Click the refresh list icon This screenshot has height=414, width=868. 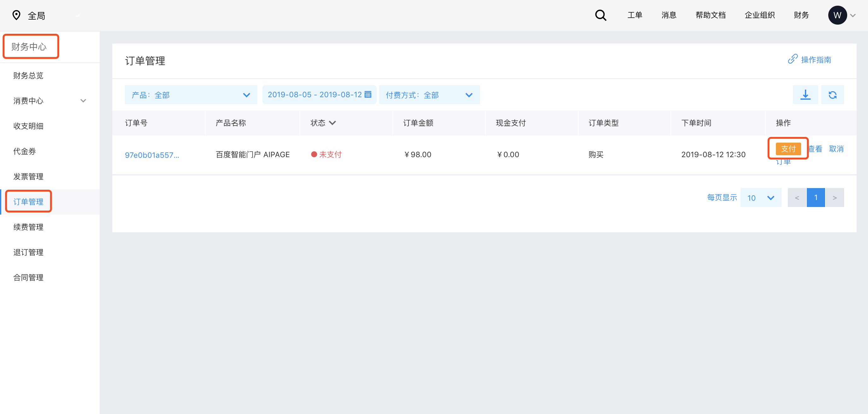pyautogui.click(x=832, y=95)
